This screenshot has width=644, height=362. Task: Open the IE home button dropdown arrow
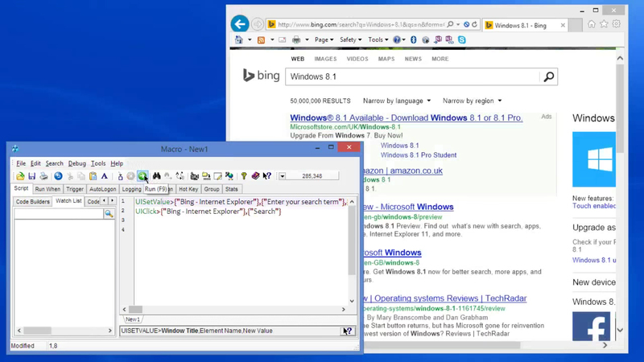[250, 39]
